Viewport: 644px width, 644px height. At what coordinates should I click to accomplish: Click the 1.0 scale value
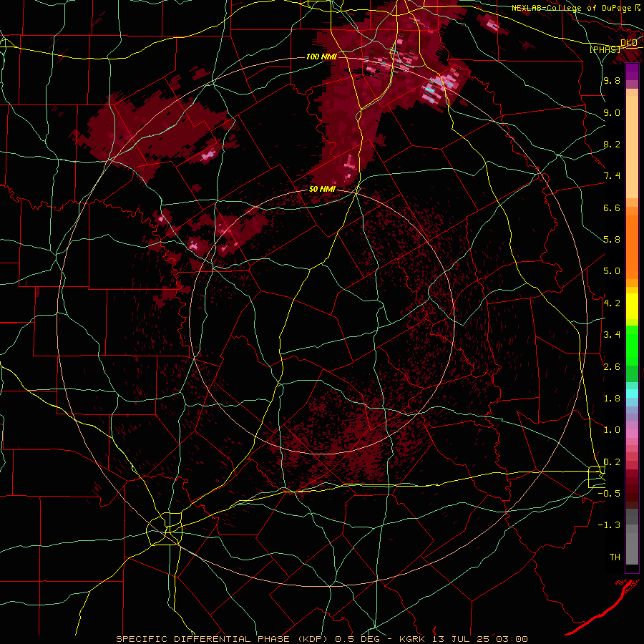(612, 430)
